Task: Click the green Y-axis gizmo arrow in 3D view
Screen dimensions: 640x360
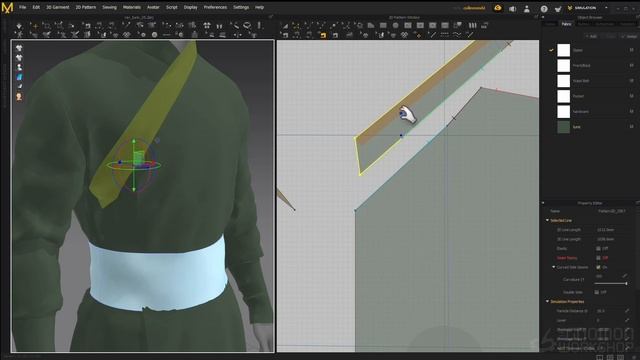Action: tap(133, 141)
